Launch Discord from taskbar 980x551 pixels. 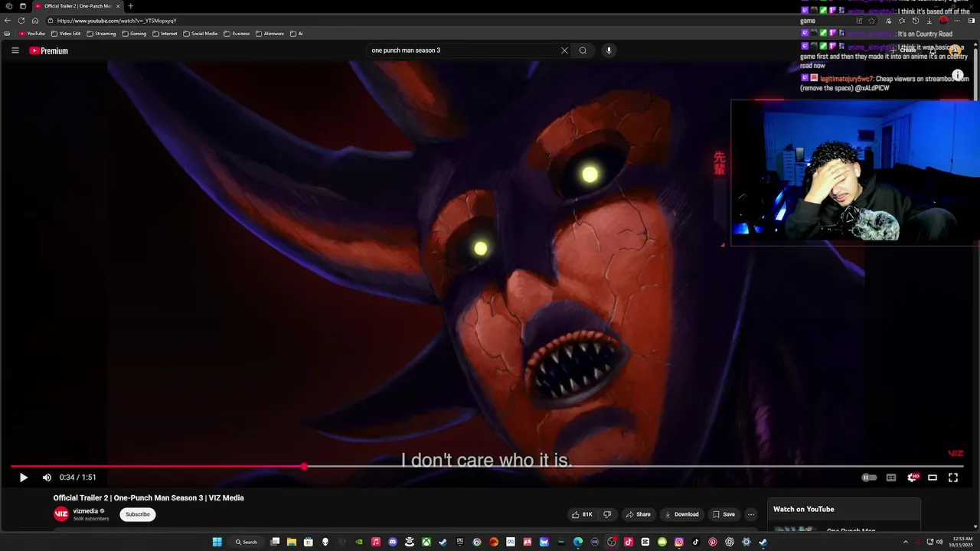tap(393, 542)
